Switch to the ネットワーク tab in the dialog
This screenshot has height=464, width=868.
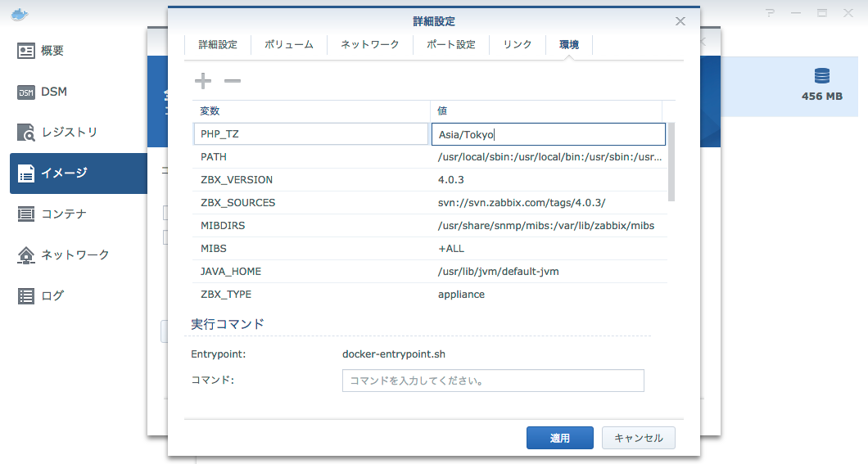(x=370, y=45)
